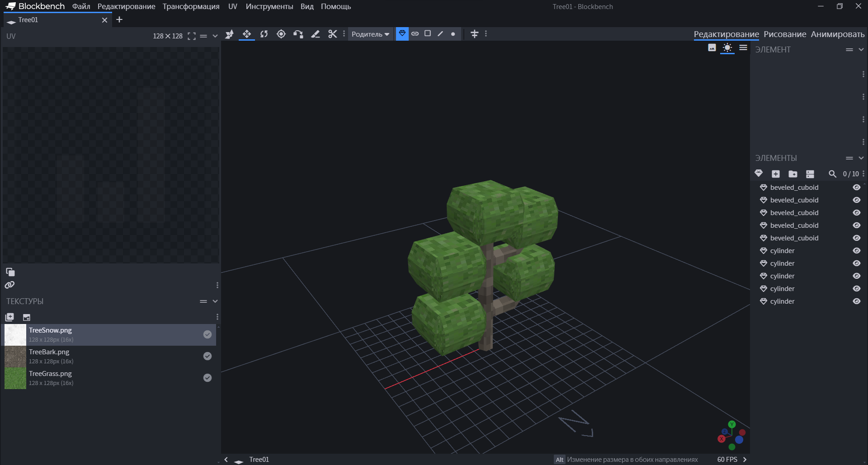The image size is (868, 465).
Task: Open the Родитель transform space dropdown
Action: (x=370, y=34)
